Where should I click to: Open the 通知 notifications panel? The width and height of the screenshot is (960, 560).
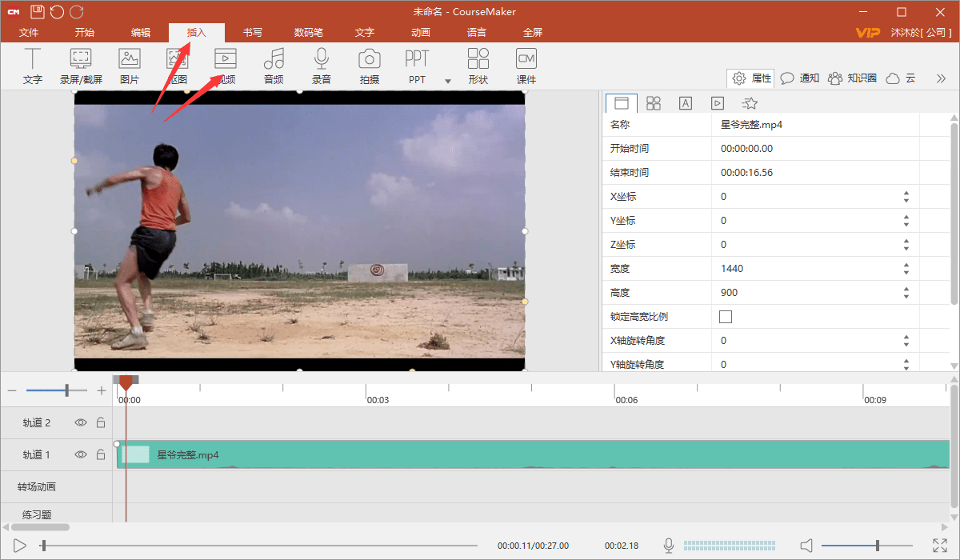click(x=800, y=78)
